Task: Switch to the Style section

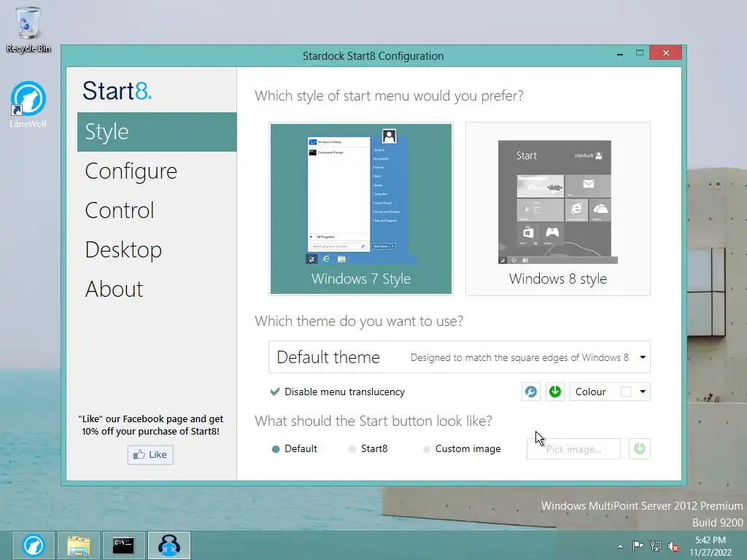Action: [157, 132]
